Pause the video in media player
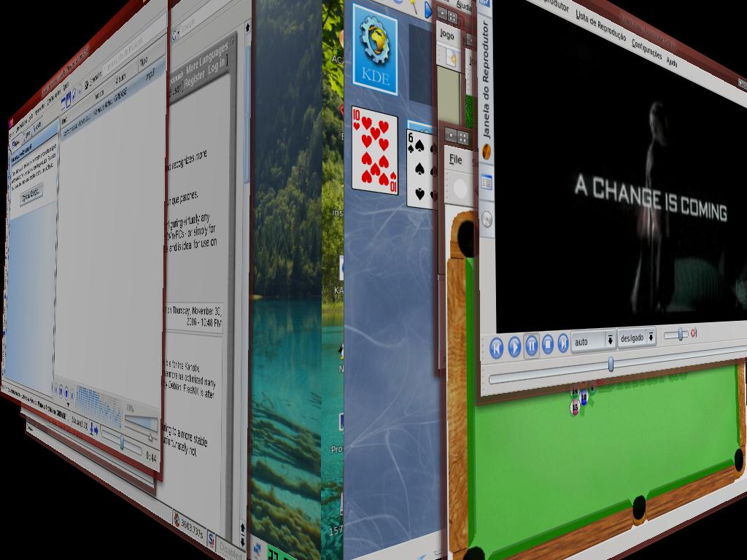 point(532,345)
